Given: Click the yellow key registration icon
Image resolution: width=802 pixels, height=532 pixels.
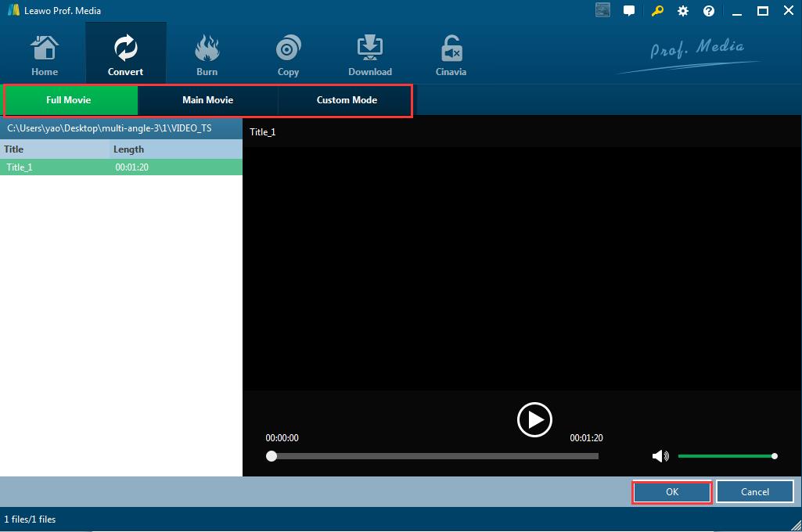Looking at the screenshot, I should point(657,11).
